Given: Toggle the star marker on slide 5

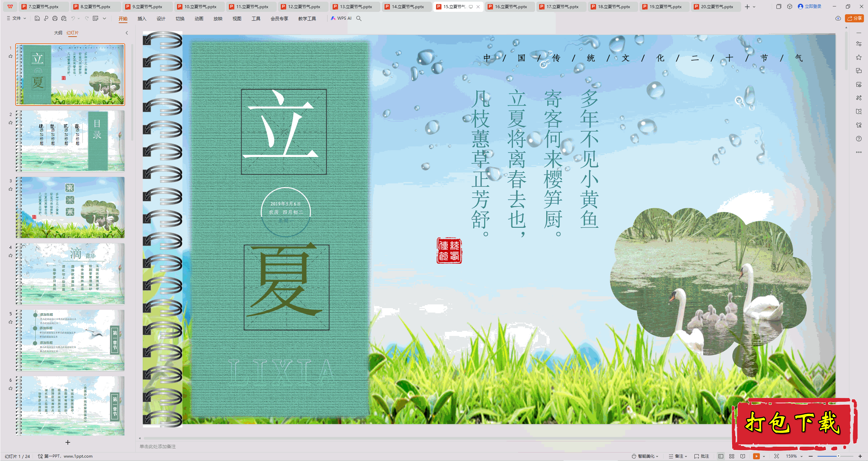Looking at the screenshot, I should pyautogui.click(x=11, y=322).
